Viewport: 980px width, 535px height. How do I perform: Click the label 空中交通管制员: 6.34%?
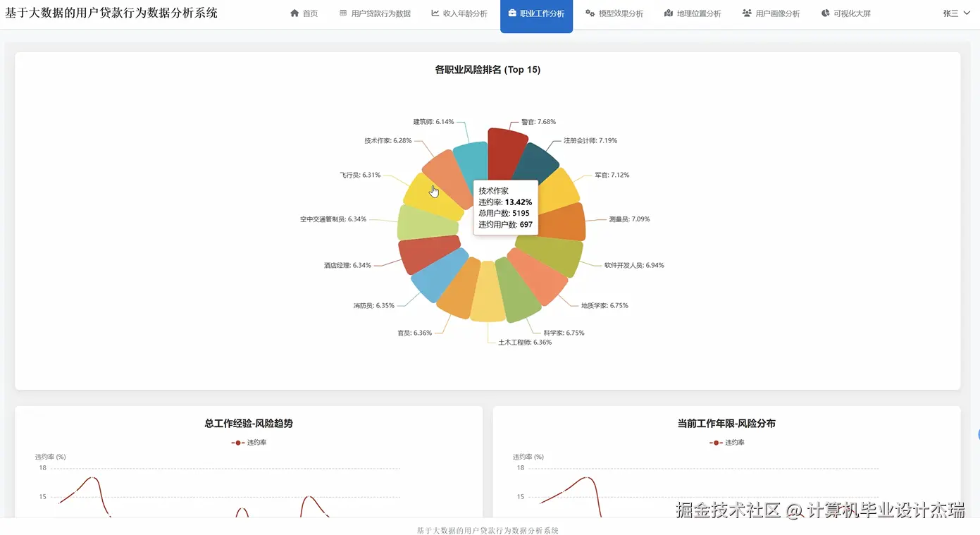point(333,219)
